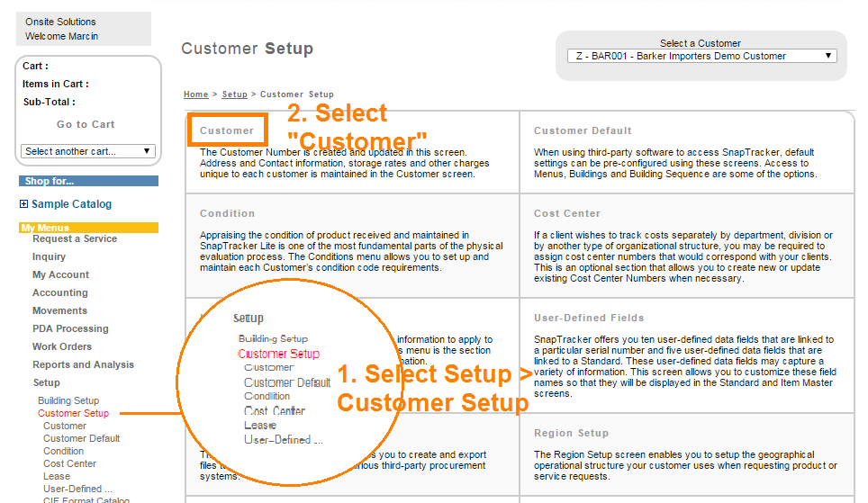This screenshot has height=503, width=868.
Task: Open the Customer section heading
Action: click(x=227, y=130)
